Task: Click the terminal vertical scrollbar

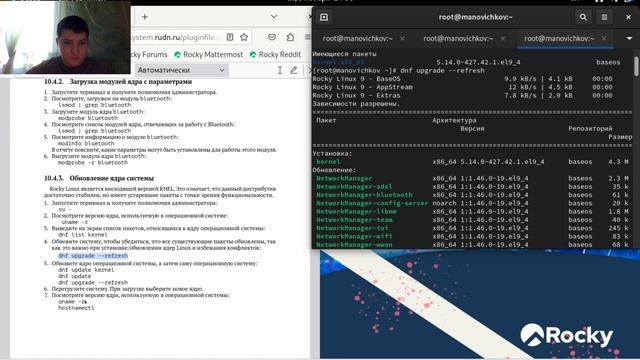Action: pyautogui.click(x=636, y=66)
